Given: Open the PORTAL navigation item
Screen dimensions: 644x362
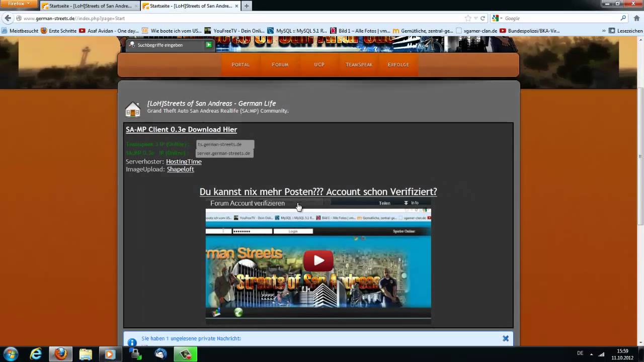Looking at the screenshot, I should coord(240,65).
